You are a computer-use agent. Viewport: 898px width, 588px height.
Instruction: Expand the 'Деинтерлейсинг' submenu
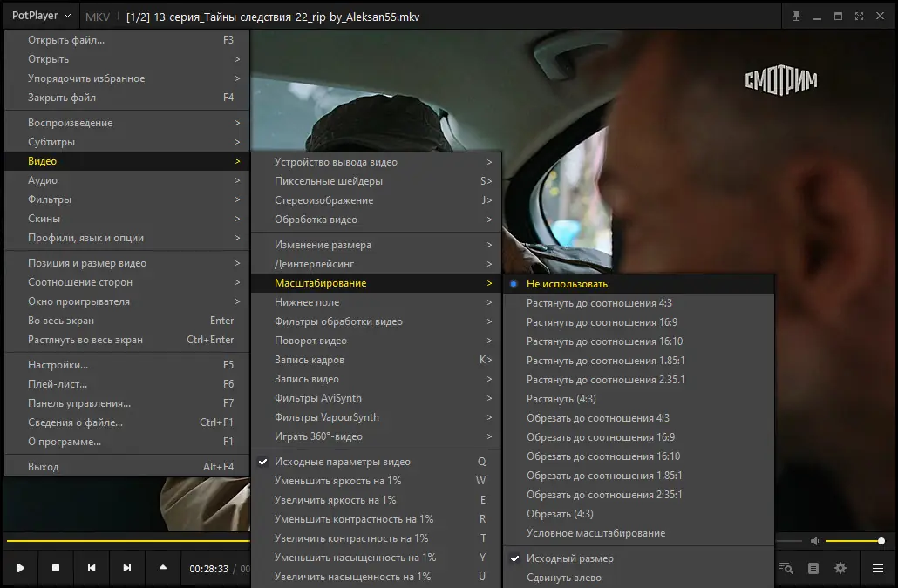coord(314,264)
